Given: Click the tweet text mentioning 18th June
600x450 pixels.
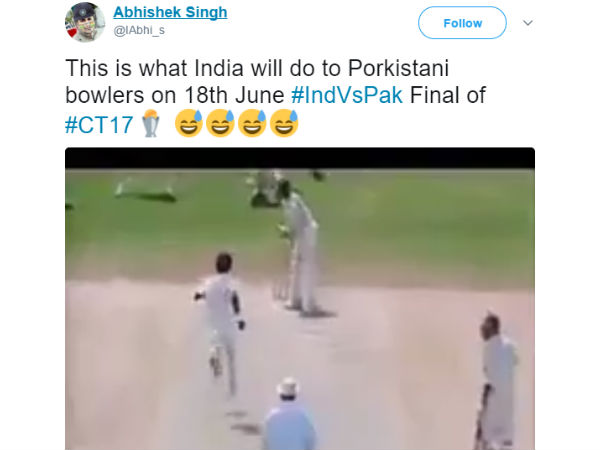Looking at the screenshot, I should (x=276, y=95).
